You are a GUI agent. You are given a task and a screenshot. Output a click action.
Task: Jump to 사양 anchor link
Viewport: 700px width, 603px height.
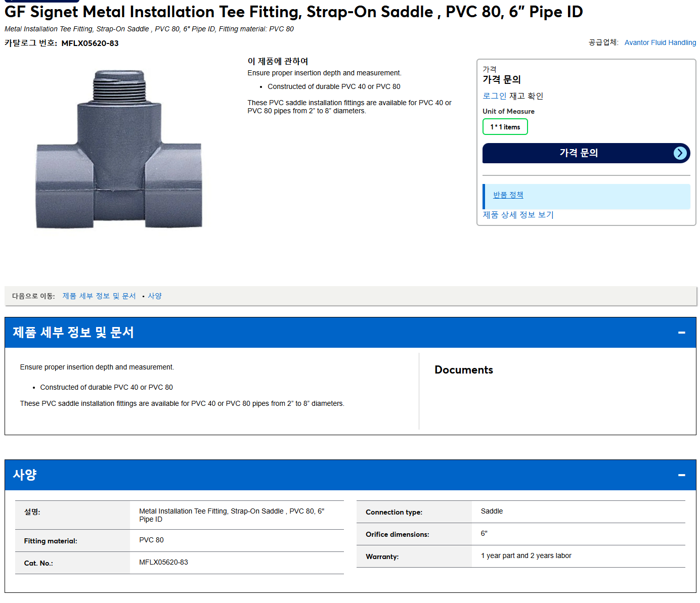coord(155,296)
